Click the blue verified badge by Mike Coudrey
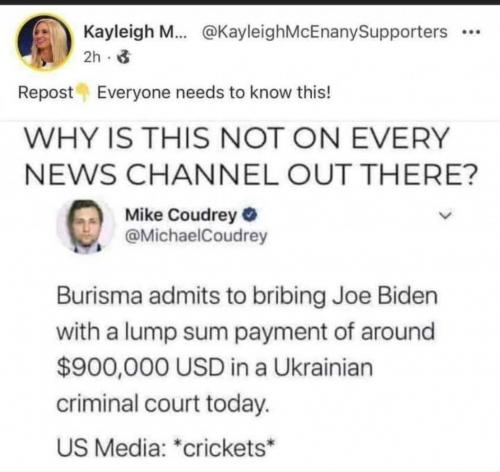Viewport: 500px width, 472px height. 250,215
